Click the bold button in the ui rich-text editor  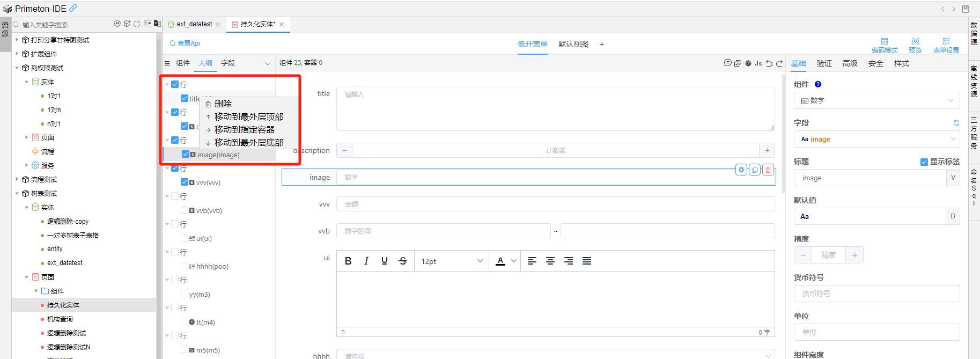[x=348, y=261]
